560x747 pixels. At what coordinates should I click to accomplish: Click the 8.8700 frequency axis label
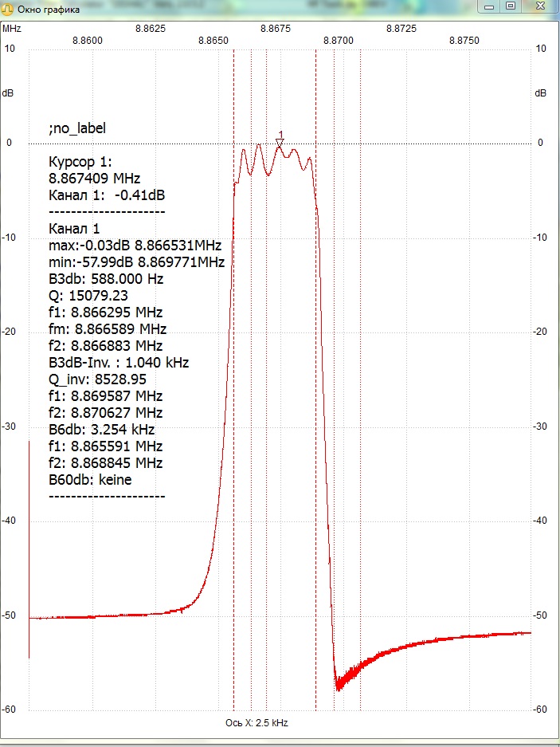[x=338, y=41]
